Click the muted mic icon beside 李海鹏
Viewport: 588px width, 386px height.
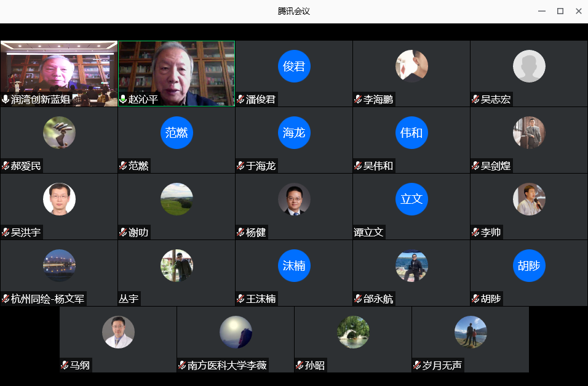pyautogui.click(x=358, y=99)
